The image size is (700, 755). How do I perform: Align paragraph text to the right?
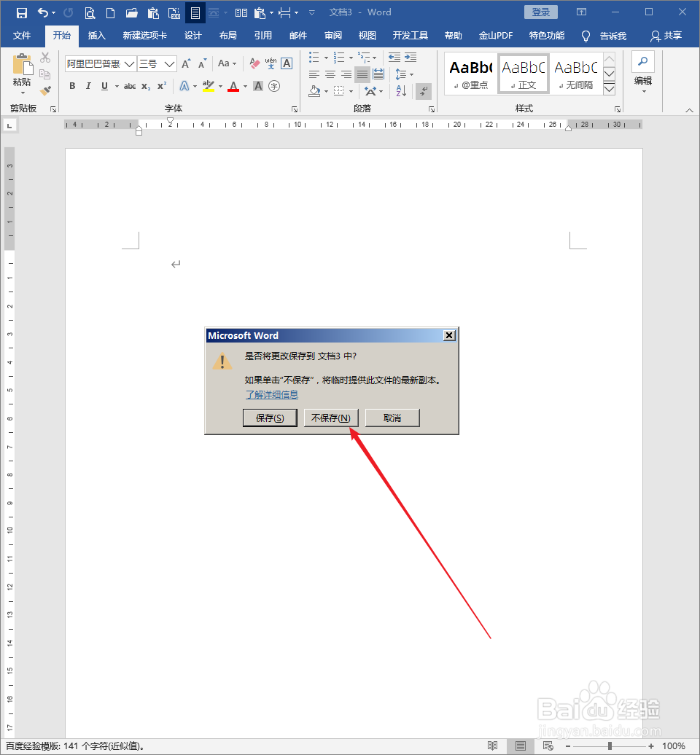click(x=346, y=74)
